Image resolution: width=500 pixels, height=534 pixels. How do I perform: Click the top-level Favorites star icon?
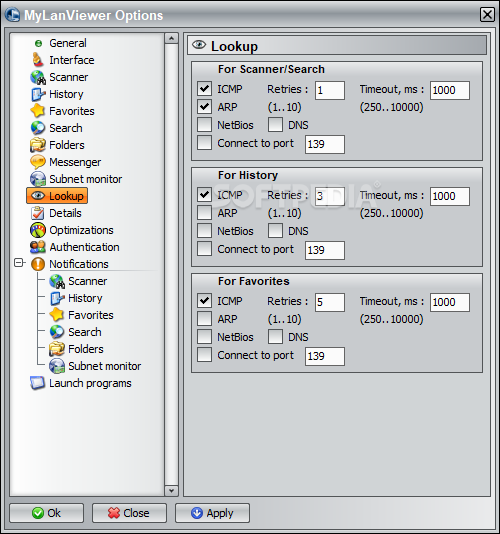click(37, 111)
